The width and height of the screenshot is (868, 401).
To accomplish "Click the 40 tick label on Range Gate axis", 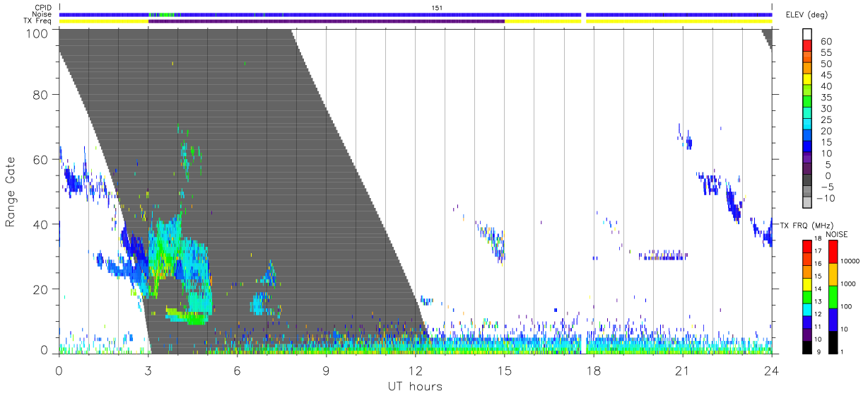I will [x=40, y=225].
